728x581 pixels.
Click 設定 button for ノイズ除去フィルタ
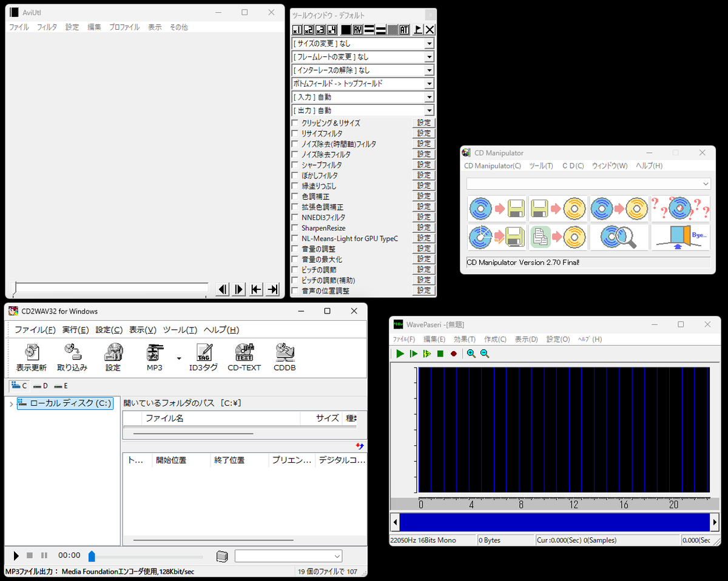[x=423, y=154]
